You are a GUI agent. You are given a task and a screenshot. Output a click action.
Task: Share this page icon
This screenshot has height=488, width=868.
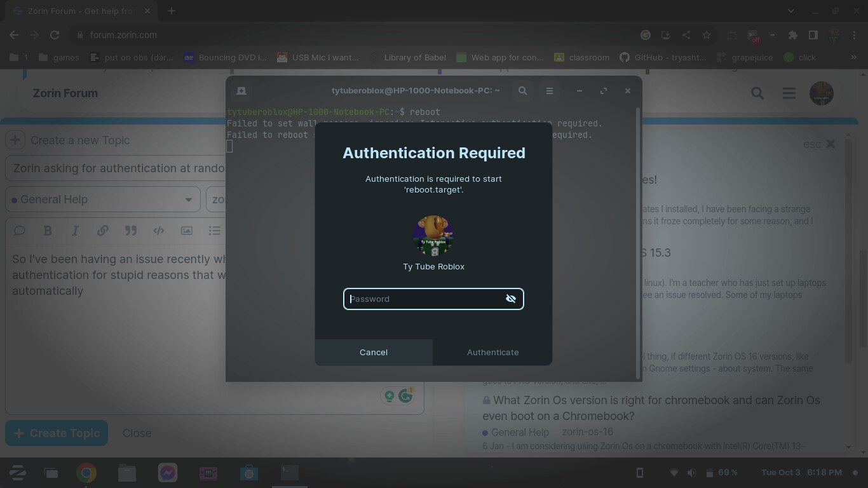click(686, 35)
